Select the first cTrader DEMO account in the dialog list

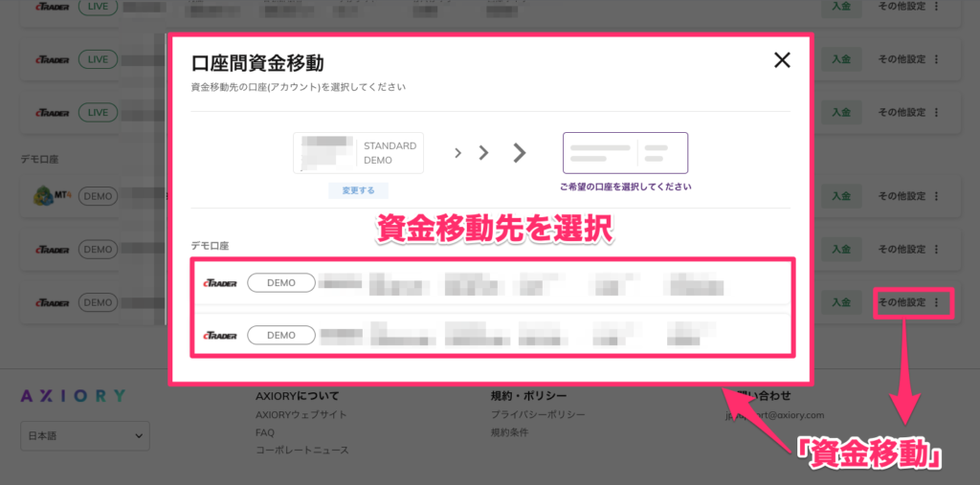pyautogui.click(x=492, y=283)
